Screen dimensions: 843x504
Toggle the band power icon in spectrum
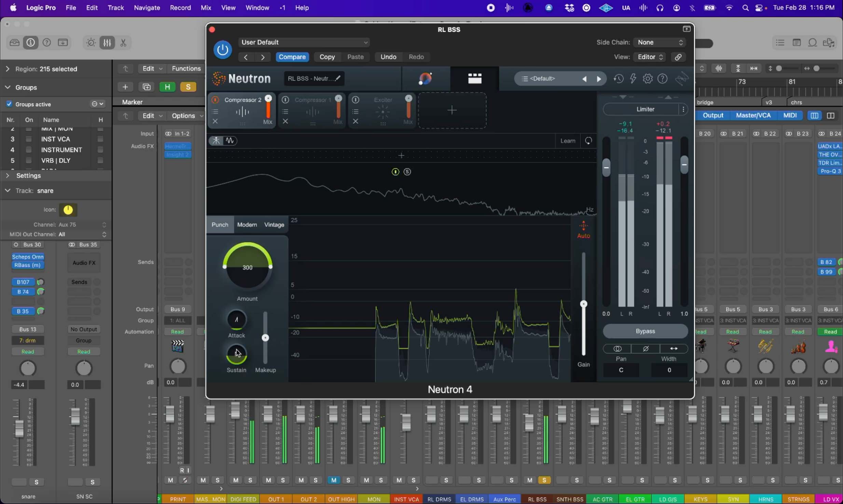pos(395,172)
